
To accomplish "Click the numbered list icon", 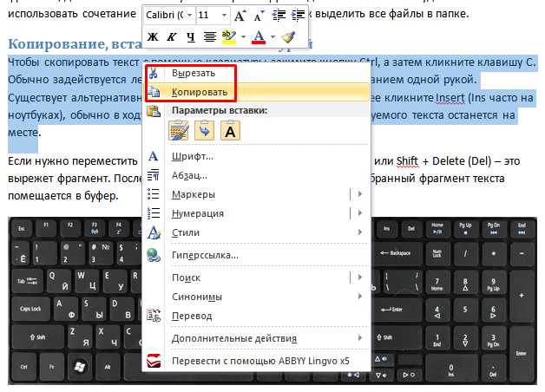I will tap(154, 212).
